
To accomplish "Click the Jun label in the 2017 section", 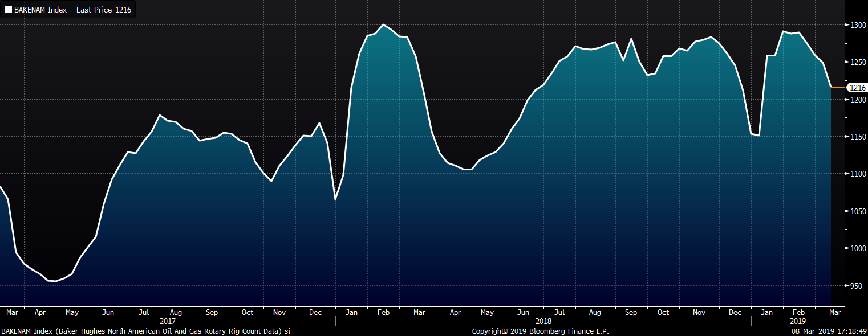I will [x=107, y=313].
